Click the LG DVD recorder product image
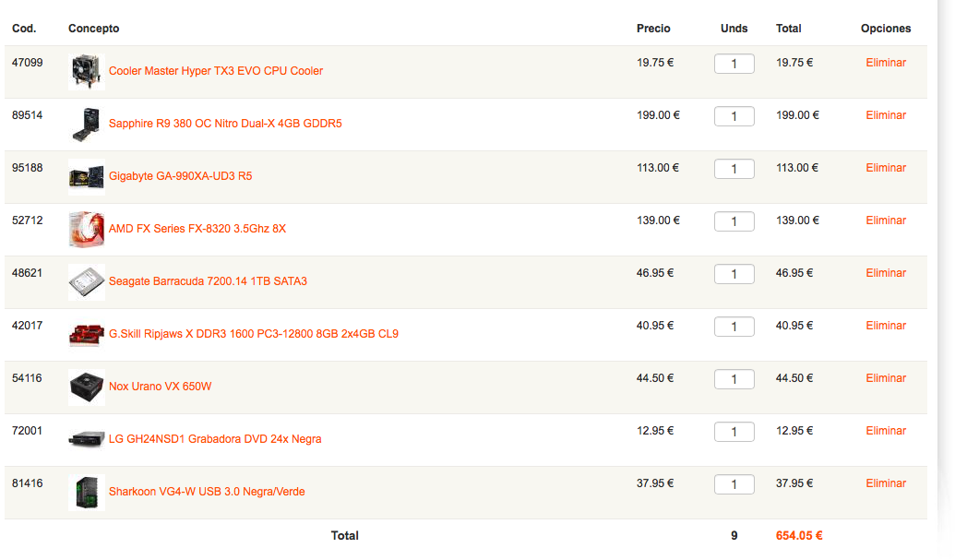Image resolution: width=979 pixels, height=560 pixels. coord(86,439)
